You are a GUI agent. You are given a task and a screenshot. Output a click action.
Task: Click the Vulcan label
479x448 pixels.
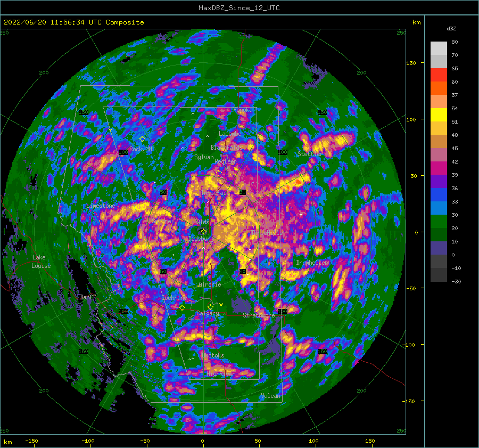(270, 396)
